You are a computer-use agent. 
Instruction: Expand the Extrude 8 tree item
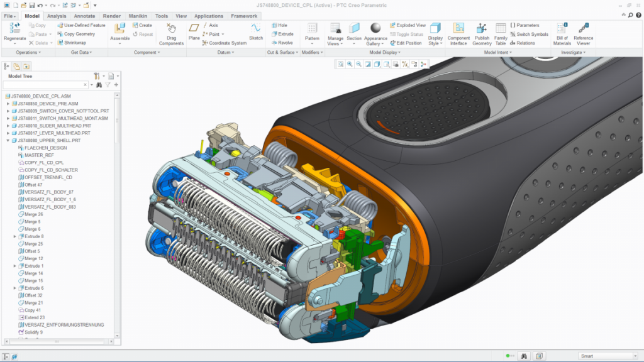pos(14,236)
